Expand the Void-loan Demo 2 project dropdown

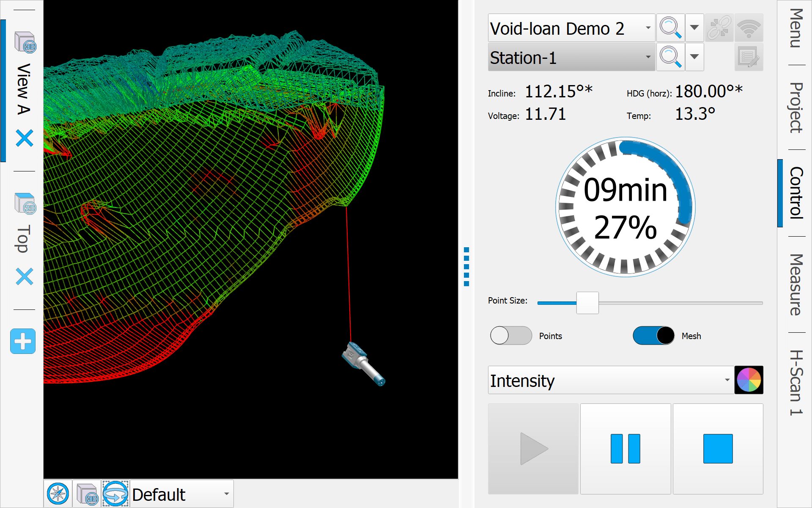(x=647, y=28)
